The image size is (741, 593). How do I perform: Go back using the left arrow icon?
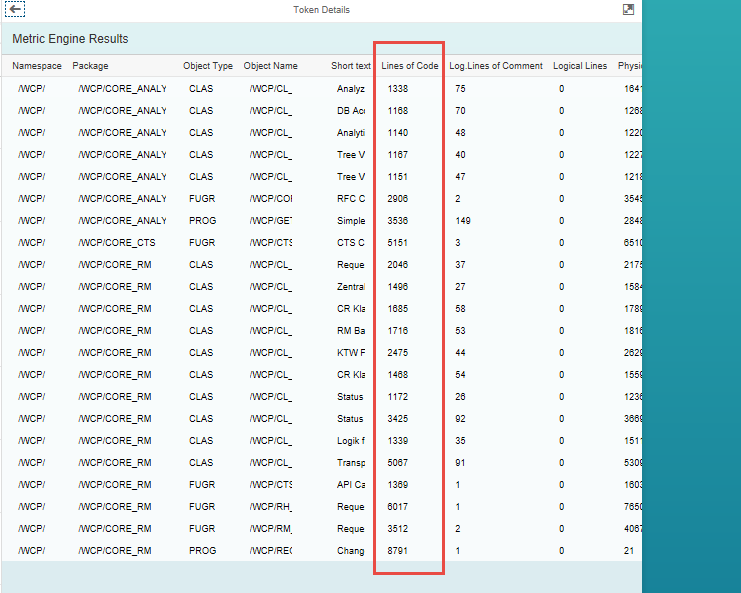pyautogui.click(x=15, y=9)
